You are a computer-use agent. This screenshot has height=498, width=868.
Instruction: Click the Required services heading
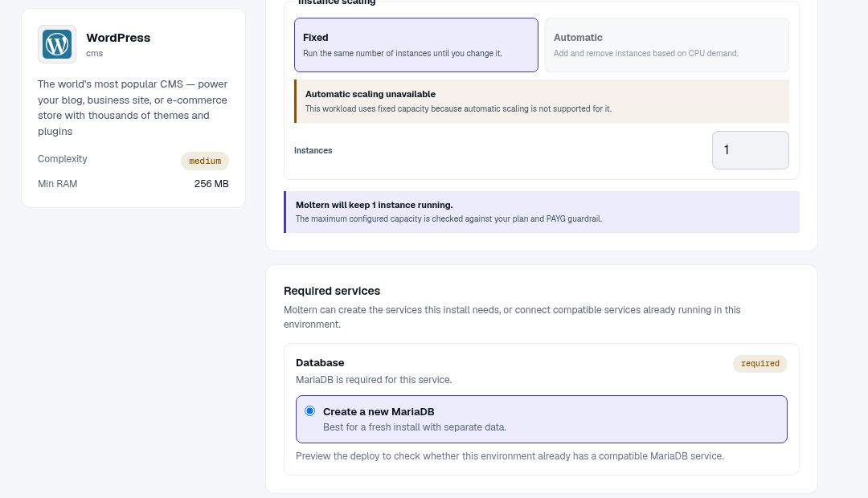[332, 291]
